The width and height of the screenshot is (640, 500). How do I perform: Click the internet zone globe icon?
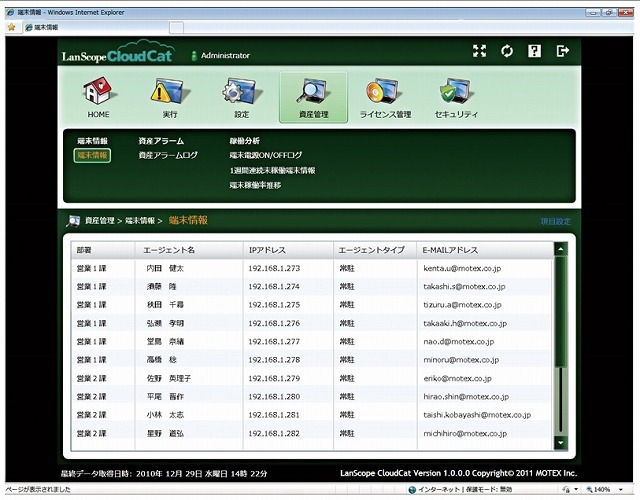point(412,489)
